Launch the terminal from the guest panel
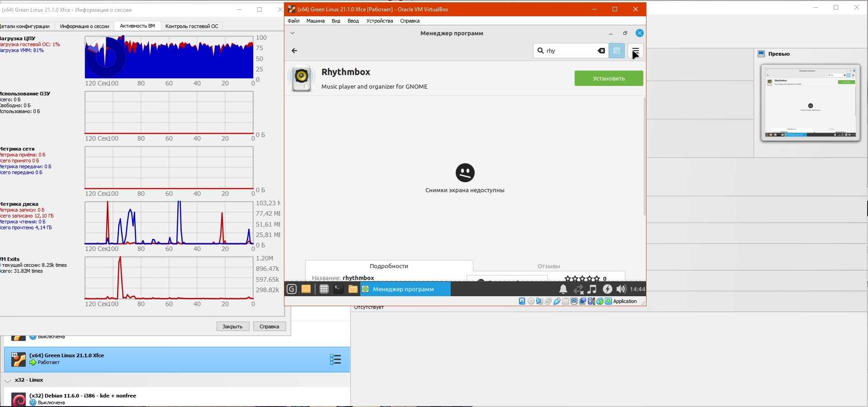868x407 pixels. [x=338, y=289]
